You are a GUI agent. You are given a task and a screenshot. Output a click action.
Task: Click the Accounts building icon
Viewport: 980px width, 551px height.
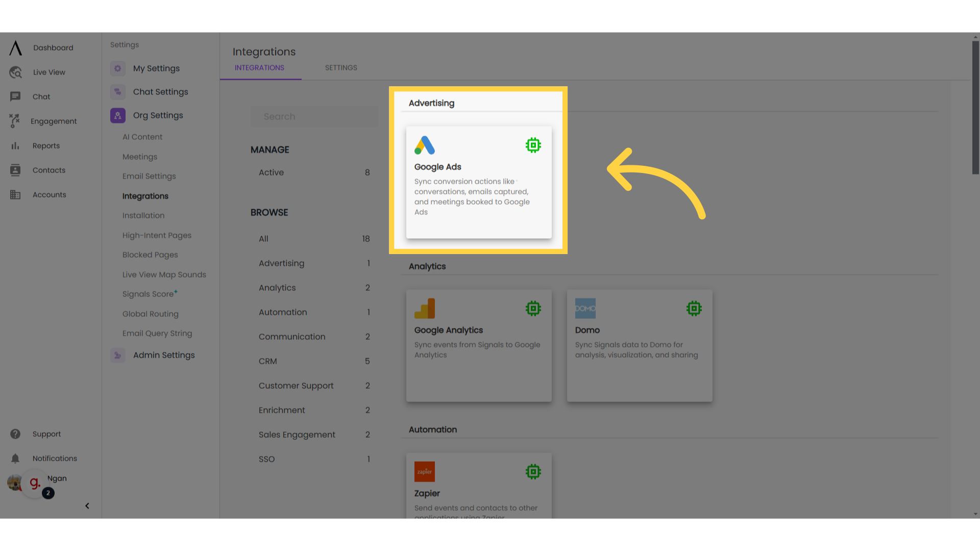[x=15, y=195]
